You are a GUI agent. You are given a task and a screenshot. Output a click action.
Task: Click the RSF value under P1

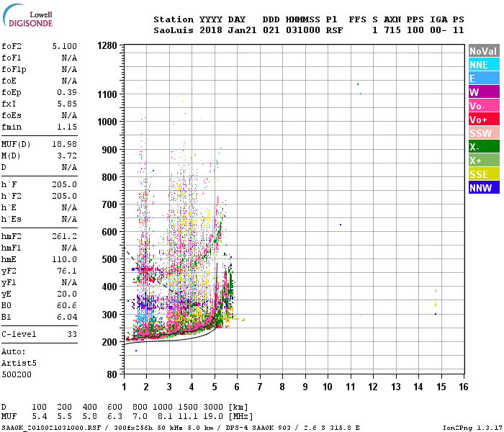(335, 30)
